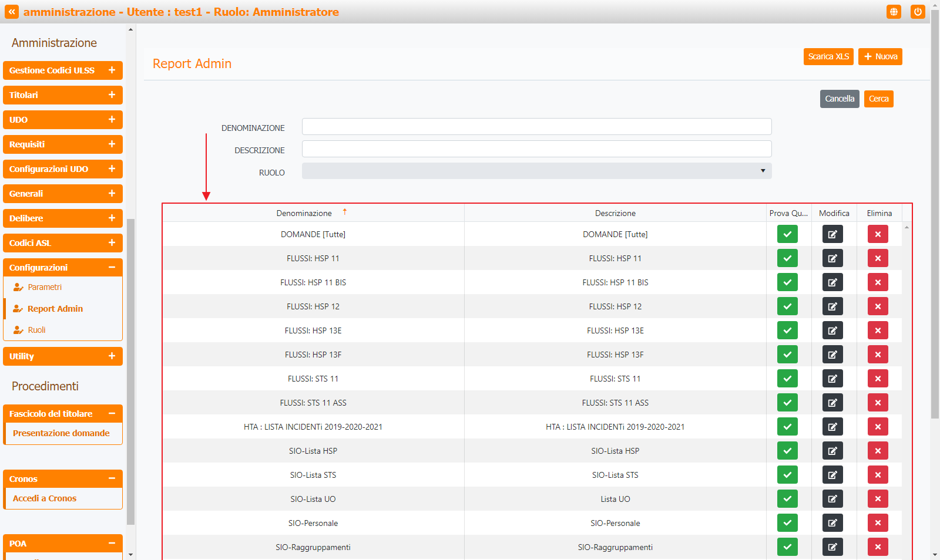Test query for DOMANDE [Tutte] row

[x=787, y=234]
